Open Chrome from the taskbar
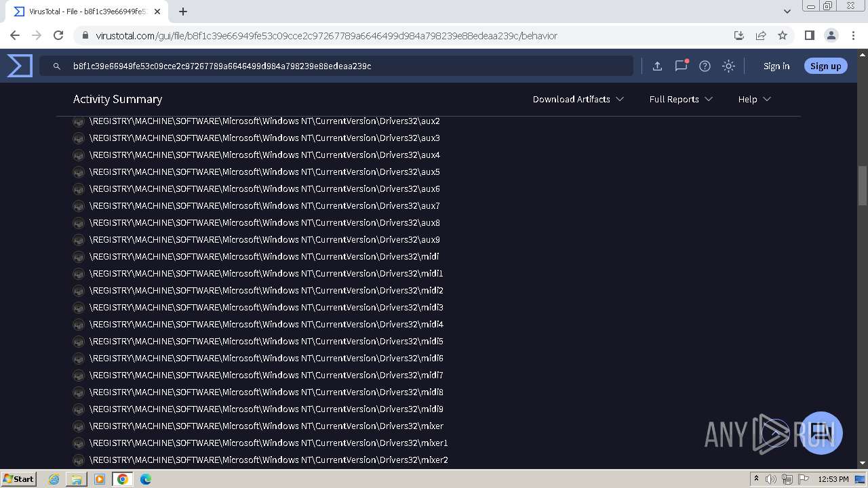868x488 pixels. click(122, 479)
